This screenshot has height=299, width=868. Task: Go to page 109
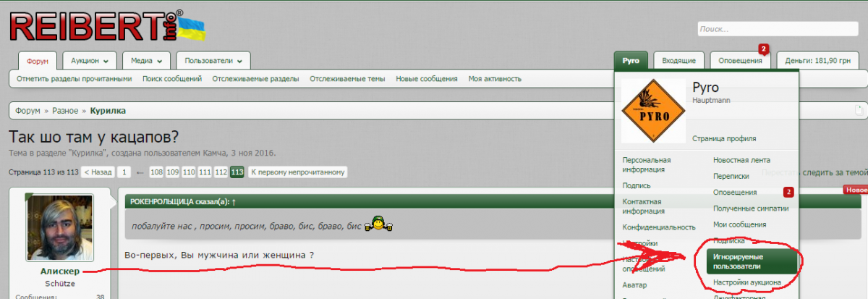pyautogui.click(x=173, y=172)
